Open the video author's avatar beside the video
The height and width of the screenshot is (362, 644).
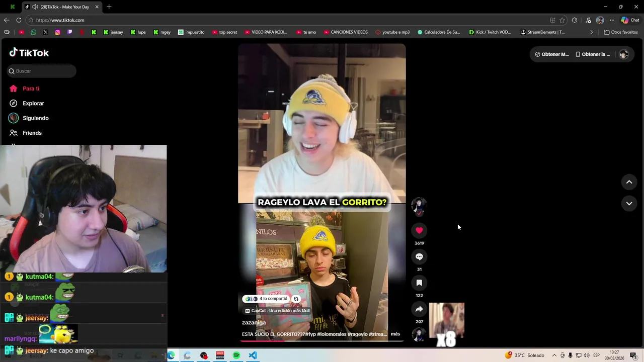419,205
